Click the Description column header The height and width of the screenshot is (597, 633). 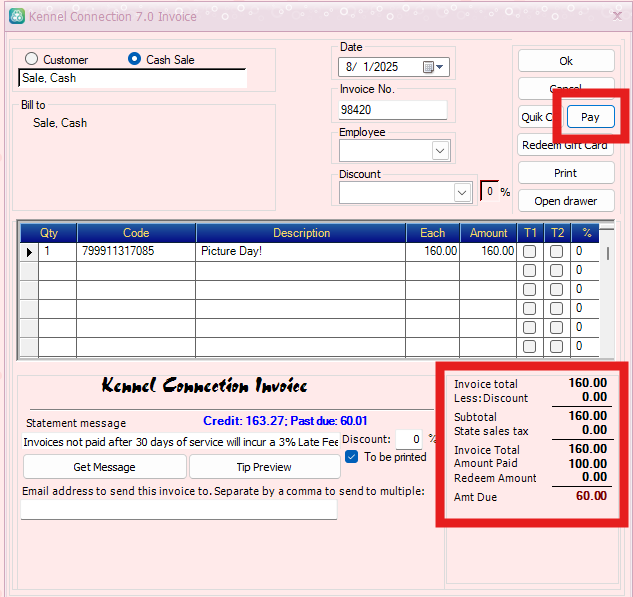[301, 233]
